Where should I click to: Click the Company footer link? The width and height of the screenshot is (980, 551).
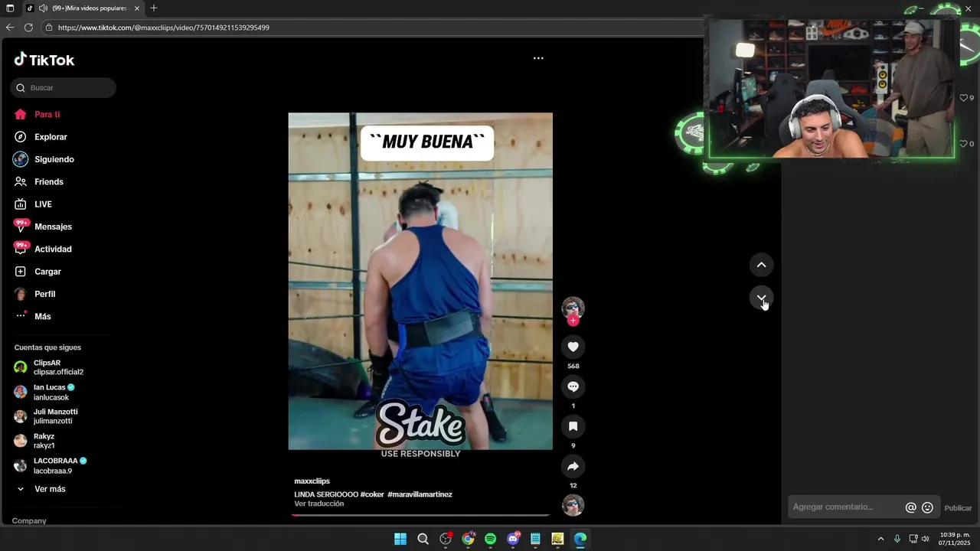click(x=29, y=520)
